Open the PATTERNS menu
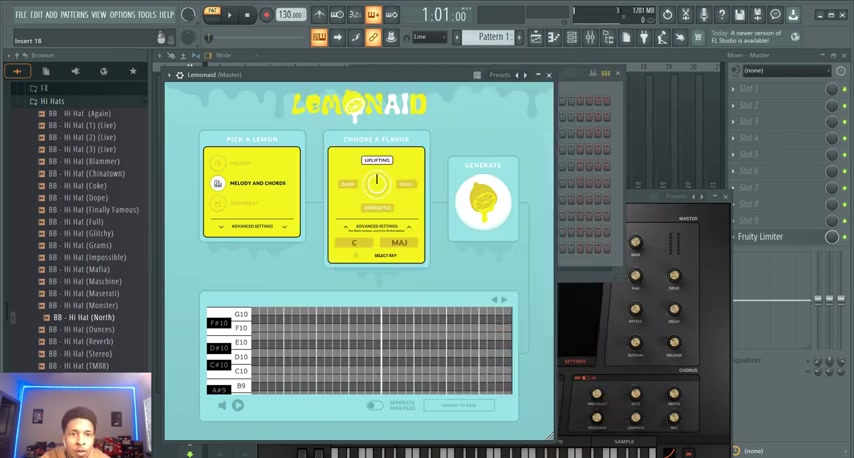 [75, 15]
